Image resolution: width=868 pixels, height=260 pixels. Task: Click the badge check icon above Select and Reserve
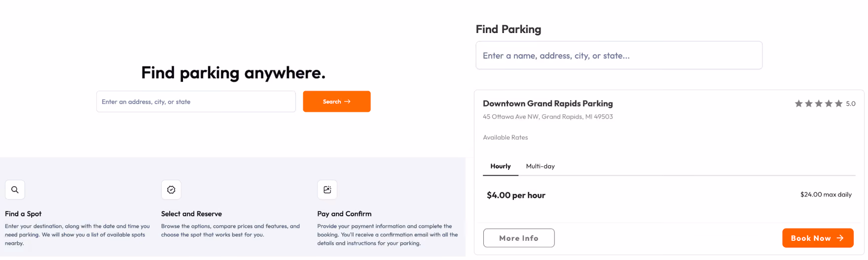(x=171, y=190)
